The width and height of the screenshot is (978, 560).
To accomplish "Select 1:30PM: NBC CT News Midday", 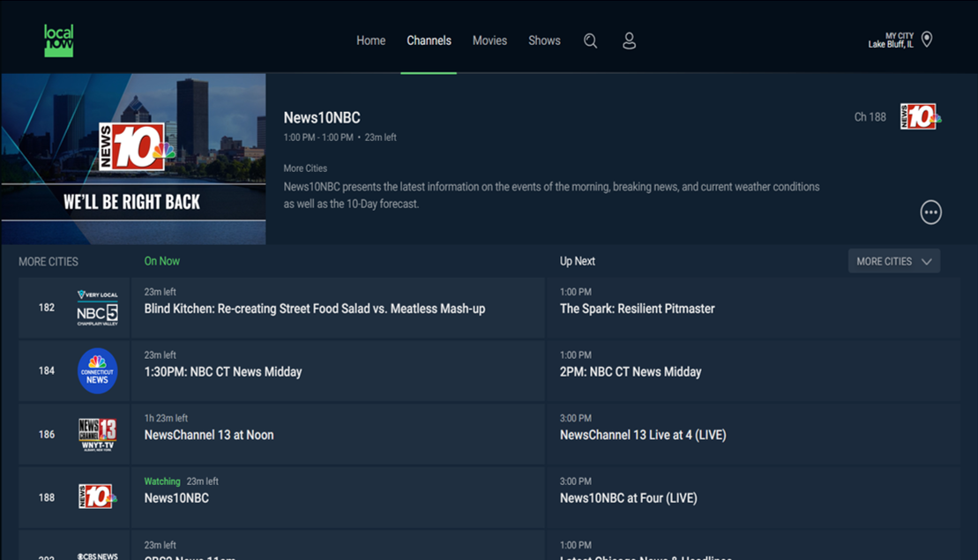I will (x=338, y=370).
